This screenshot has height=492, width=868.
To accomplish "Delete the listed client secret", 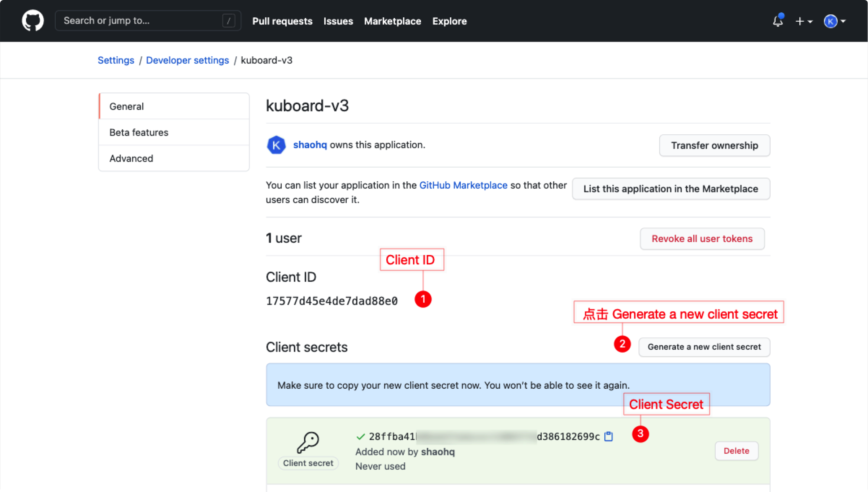I will coord(736,450).
